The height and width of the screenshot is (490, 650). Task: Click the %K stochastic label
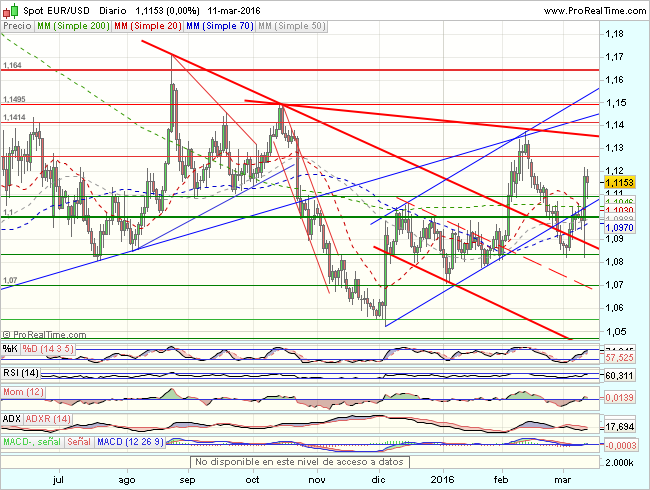pyautogui.click(x=10, y=349)
